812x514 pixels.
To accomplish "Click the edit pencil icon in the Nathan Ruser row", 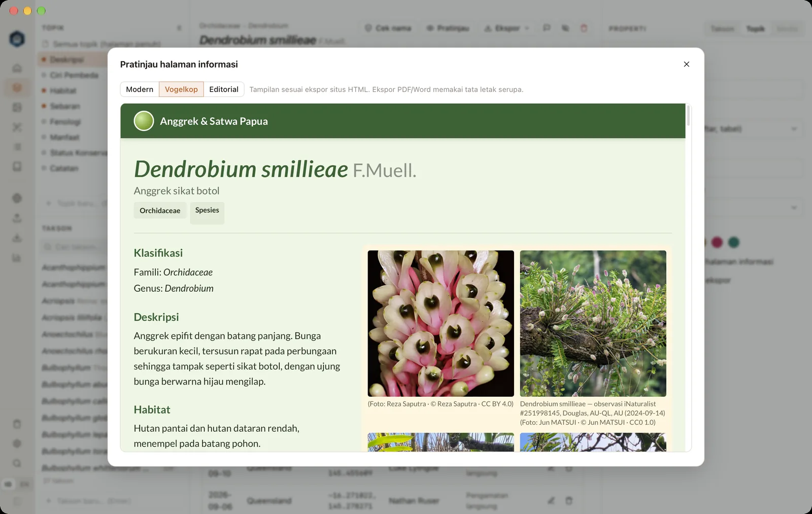I will 551,500.
